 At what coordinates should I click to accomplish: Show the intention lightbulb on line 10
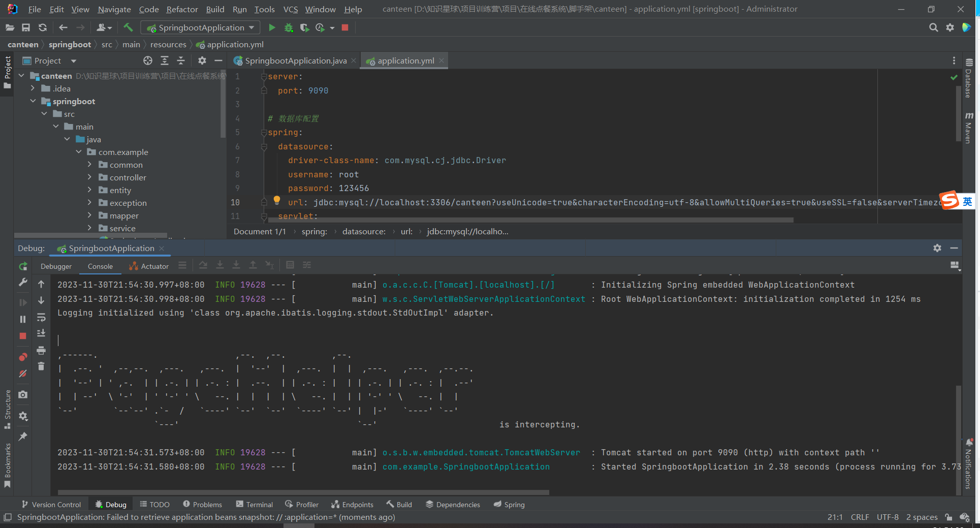point(277,200)
